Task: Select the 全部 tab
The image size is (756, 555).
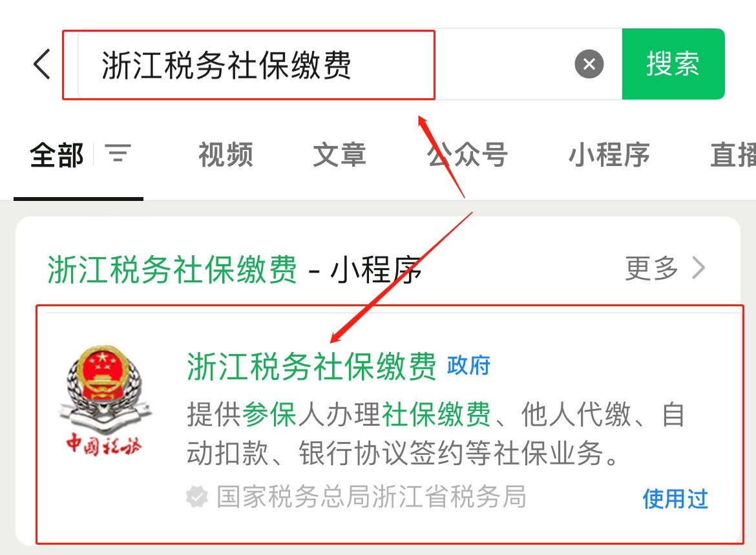Action: click(57, 155)
